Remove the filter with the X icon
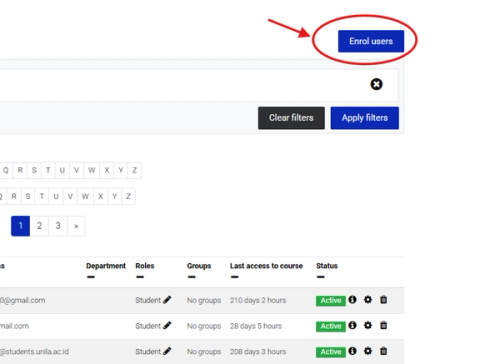Image resolution: width=500 pixels, height=364 pixels. pos(376,84)
